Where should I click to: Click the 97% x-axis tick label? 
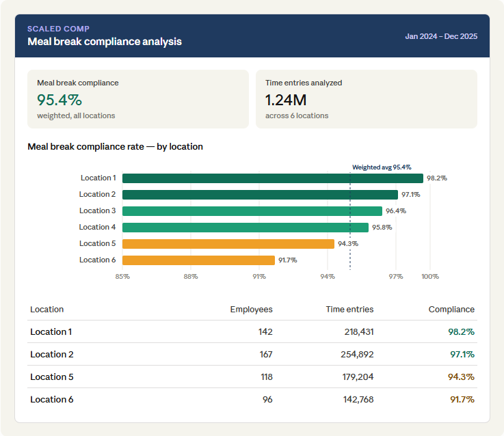(x=396, y=276)
